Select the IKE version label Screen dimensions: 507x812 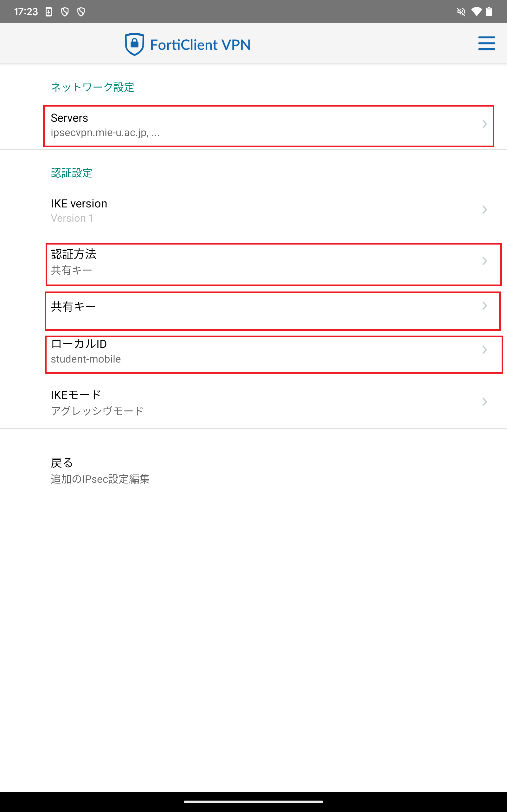click(79, 204)
